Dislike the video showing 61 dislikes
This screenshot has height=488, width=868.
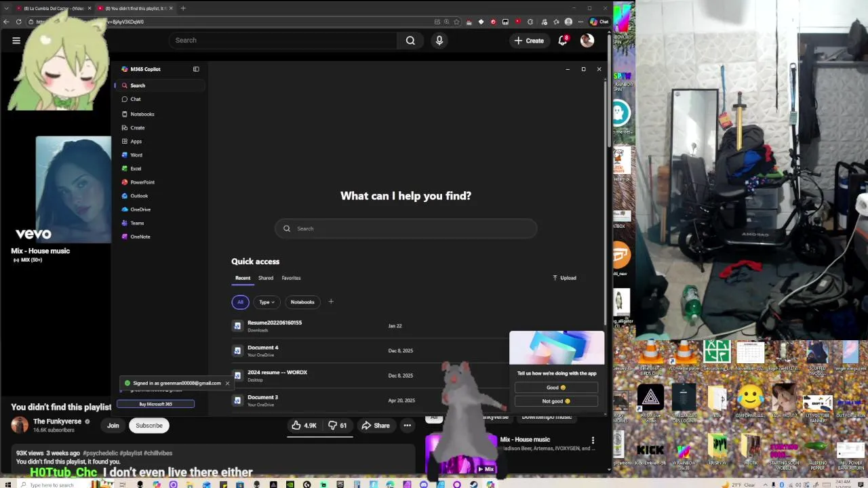tap(338, 426)
